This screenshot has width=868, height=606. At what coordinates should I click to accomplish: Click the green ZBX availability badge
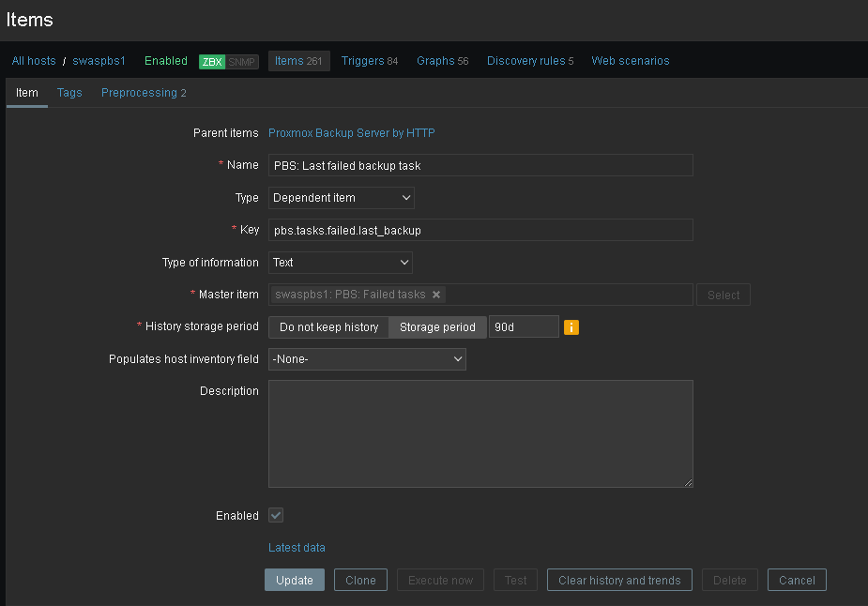pyautogui.click(x=212, y=62)
